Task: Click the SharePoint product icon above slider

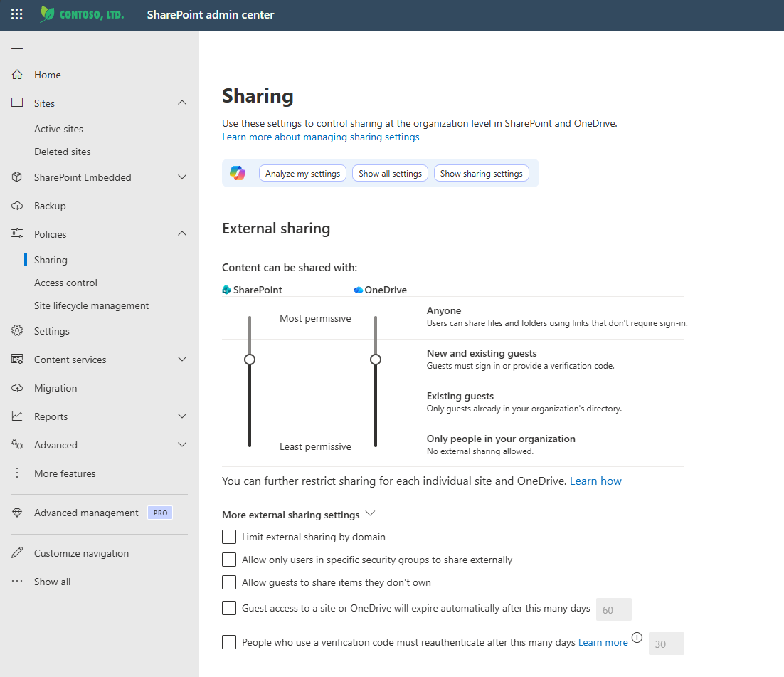Action: pos(226,290)
